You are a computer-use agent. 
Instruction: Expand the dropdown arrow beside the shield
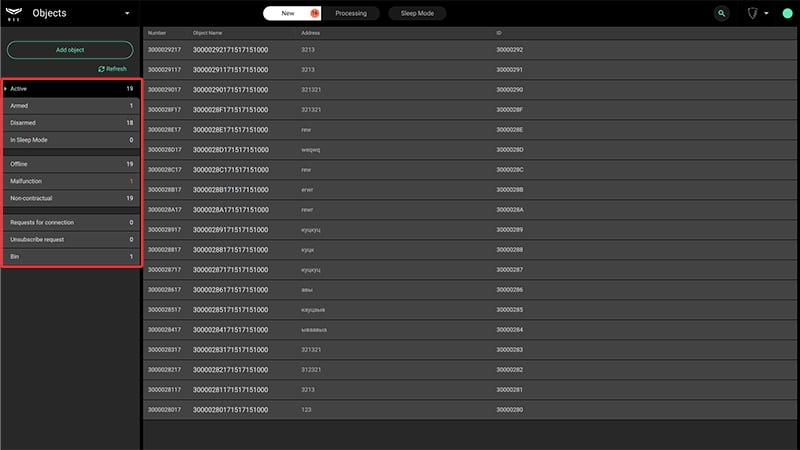[766, 13]
